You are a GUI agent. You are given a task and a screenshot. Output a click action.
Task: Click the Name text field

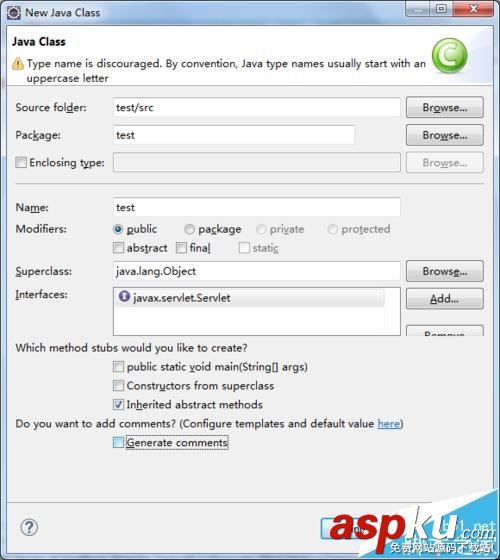(x=256, y=207)
